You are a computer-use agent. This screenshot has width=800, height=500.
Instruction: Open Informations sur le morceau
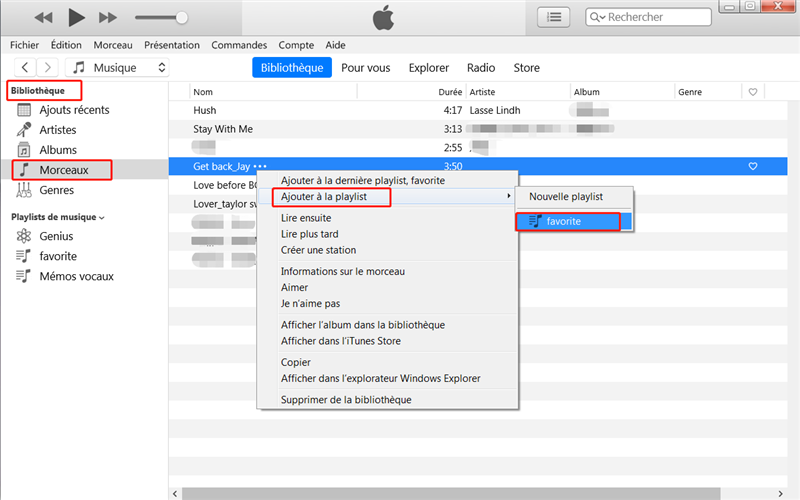[x=343, y=271]
